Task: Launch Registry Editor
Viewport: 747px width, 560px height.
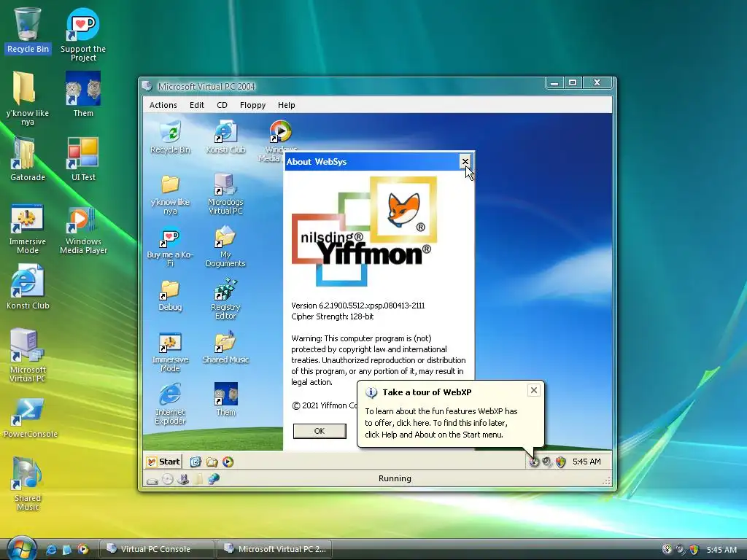Action: click(x=225, y=299)
